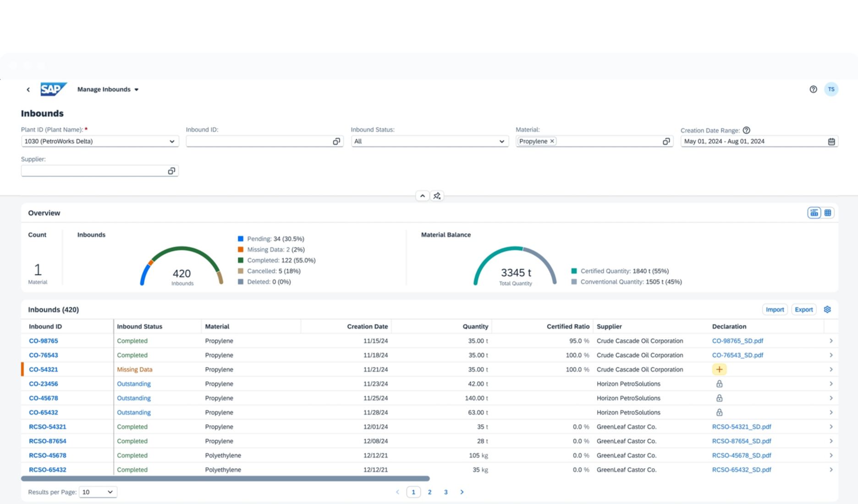Open the TS user profile avatar
Viewport: 858px width, 504px height.
pyautogui.click(x=831, y=89)
